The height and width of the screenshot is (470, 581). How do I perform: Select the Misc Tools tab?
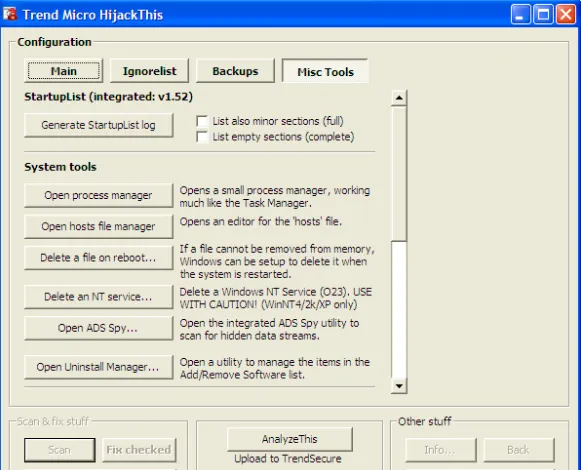pos(325,72)
